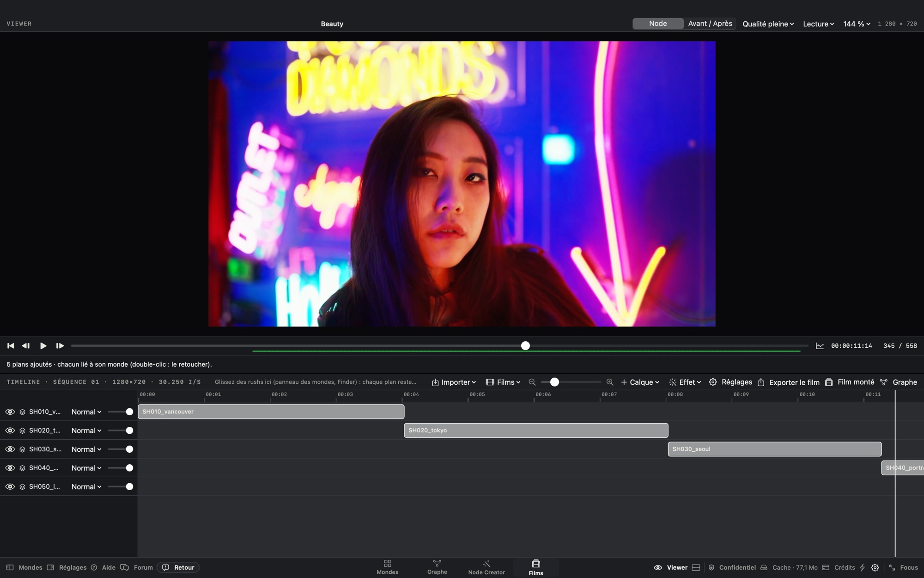Toggle visibility of SH040 track
This screenshot has width=924, height=578.
pyautogui.click(x=10, y=468)
